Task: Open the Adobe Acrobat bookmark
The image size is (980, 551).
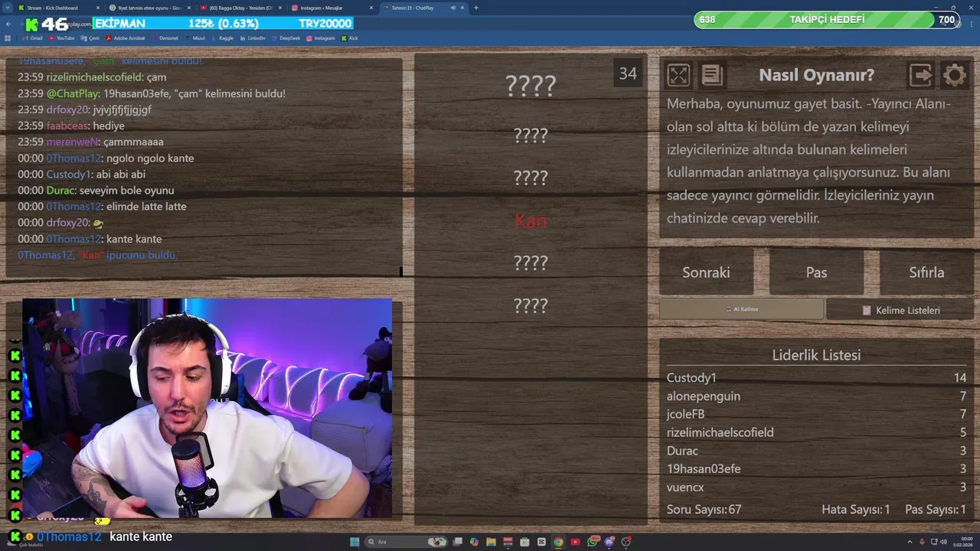Action: tap(125, 37)
